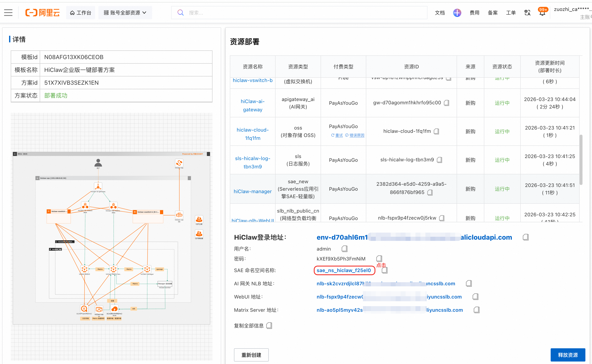592x364 pixels.
Task: Open the 工单 menu item
Action: 511,13
